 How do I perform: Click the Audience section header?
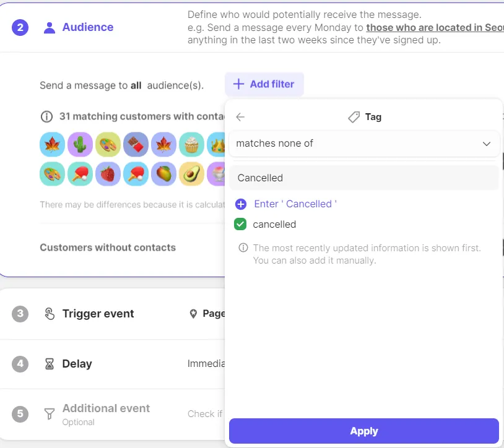click(87, 27)
